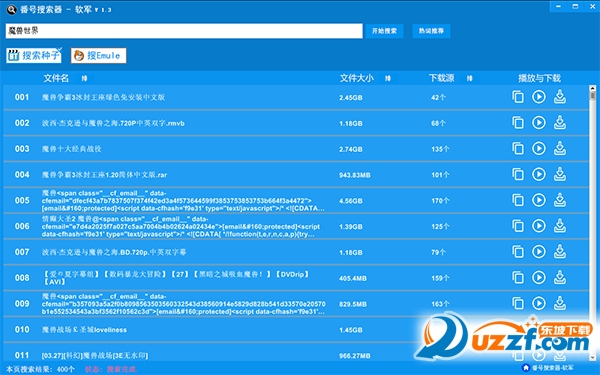Click the home icon in status bar
The height and width of the screenshot is (375, 600).
tap(526, 368)
